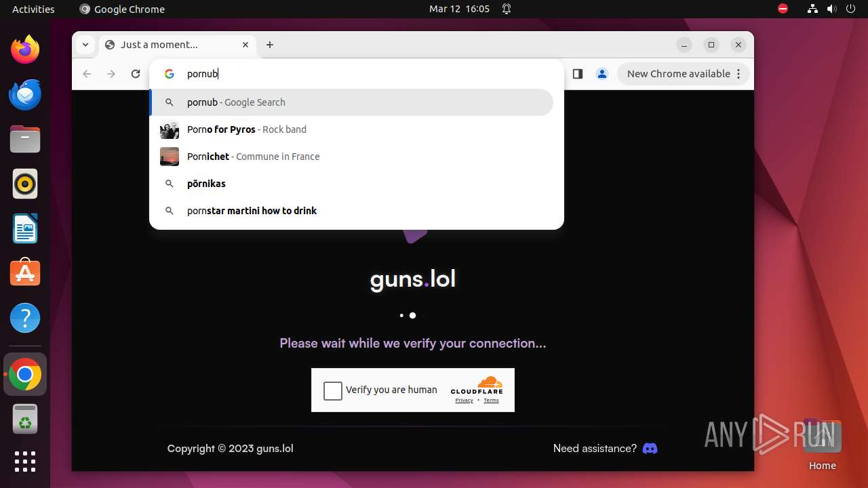Select the Google Search suggestion
The width and height of the screenshot is (868, 488).
351,102
